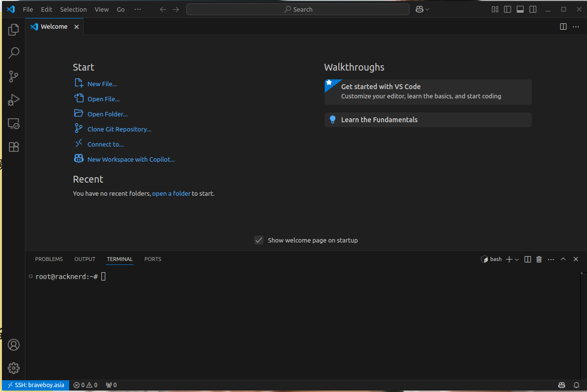The image size is (587, 392).
Task: Uncheck Show welcome page on startup
Action: tap(259, 240)
